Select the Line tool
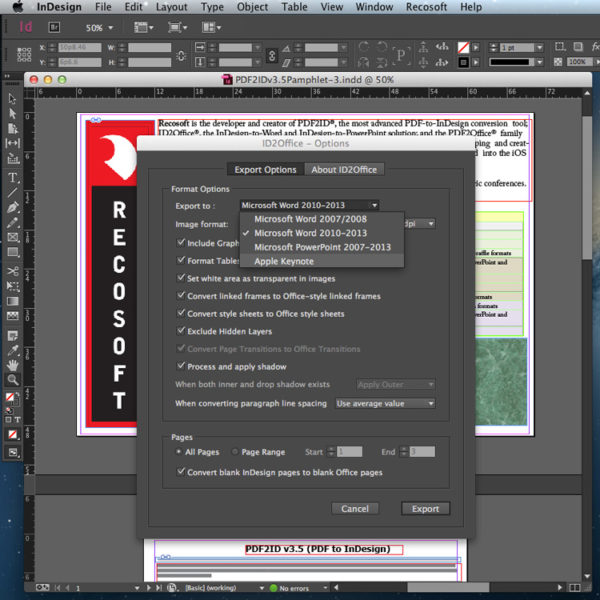Viewport: 600px width, 600px height. pyautogui.click(x=13, y=192)
